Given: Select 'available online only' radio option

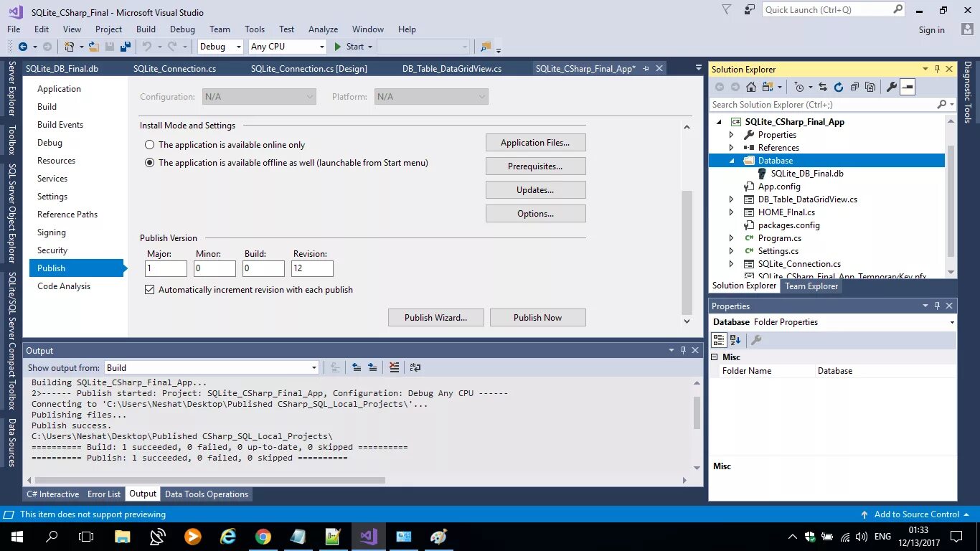Looking at the screenshot, I should (x=150, y=145).
